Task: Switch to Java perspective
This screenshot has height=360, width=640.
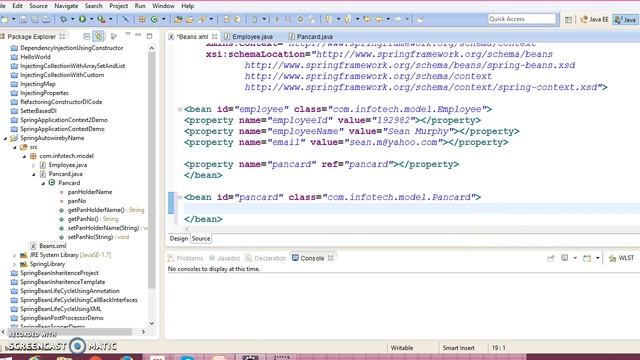Action: tap(625, 19)
